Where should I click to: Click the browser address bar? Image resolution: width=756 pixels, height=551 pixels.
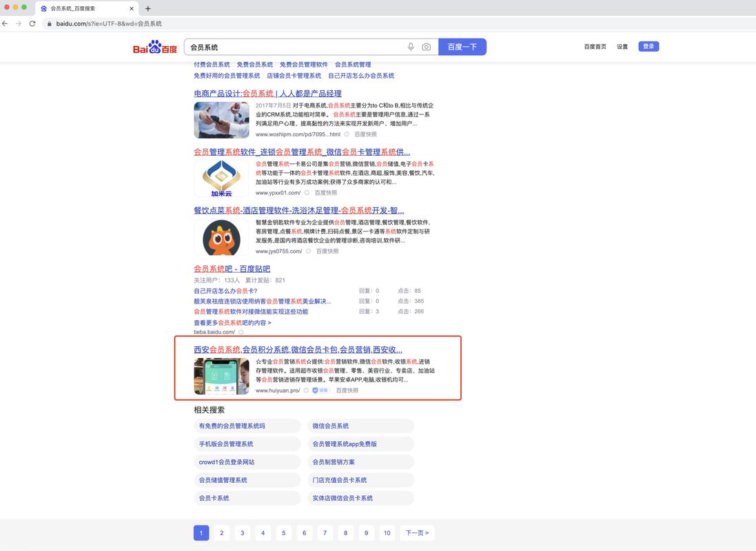(x=396, y=23)
